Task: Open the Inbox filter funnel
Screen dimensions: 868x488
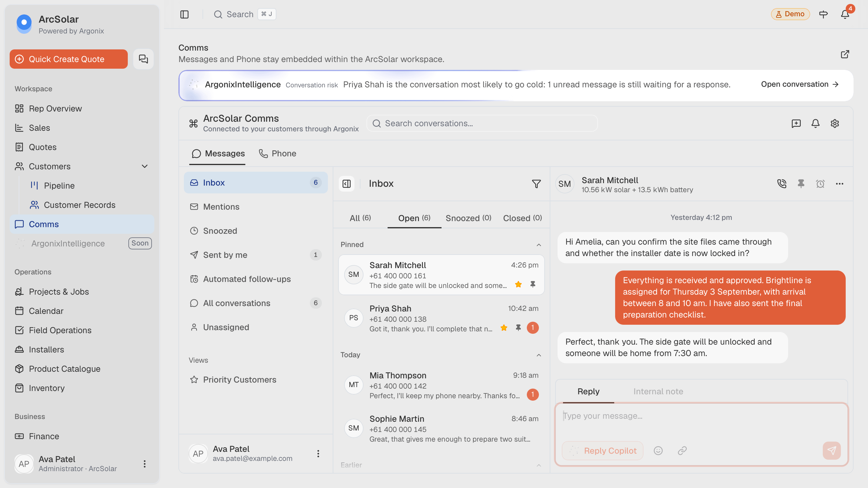Action: point(536,183)
